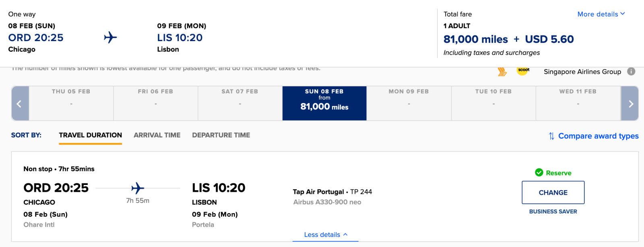Sort results by Travel Duration
The image size is (644, 247).
tap(90, 135)
